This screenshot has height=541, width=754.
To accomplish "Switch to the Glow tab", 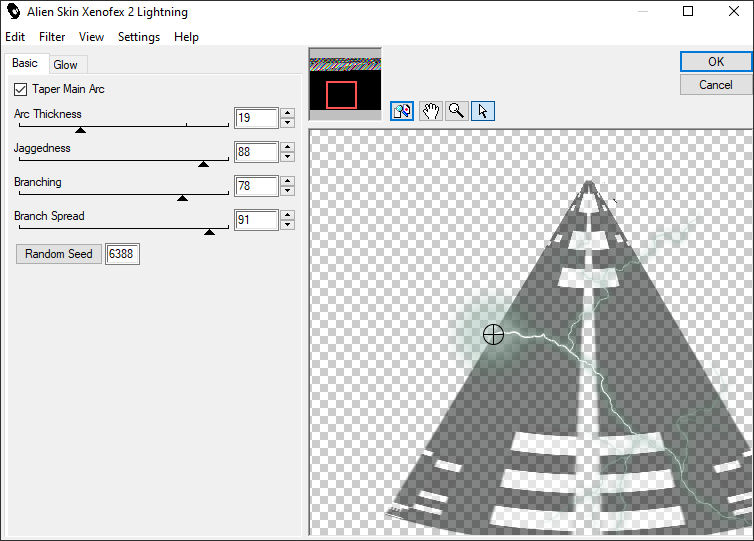I will point(65,65).
